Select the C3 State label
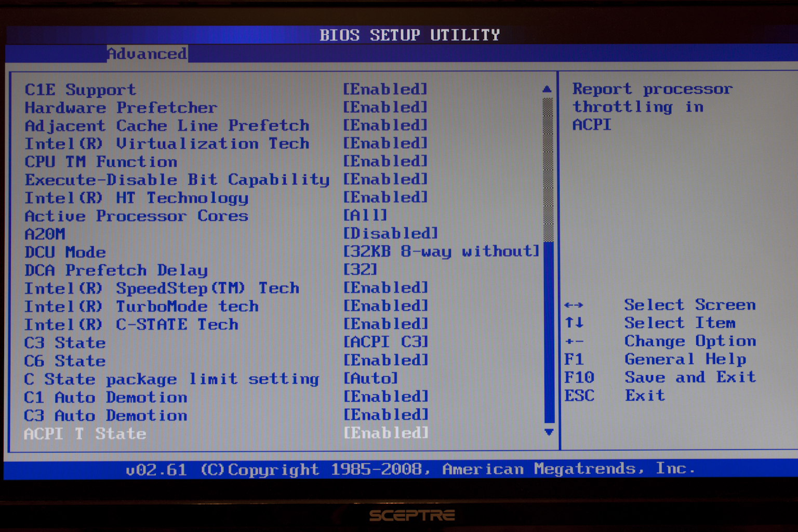 pyautogui.click(x=65, y=343)
